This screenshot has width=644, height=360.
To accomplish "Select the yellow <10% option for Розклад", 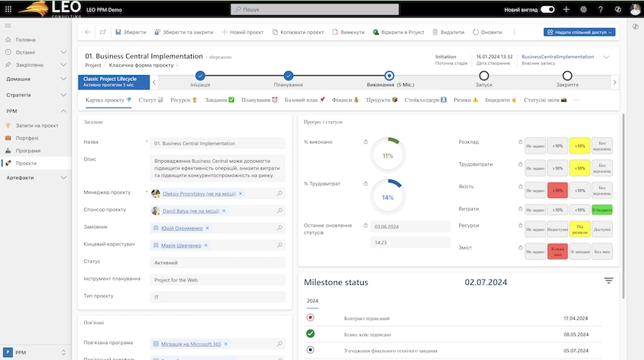I will click(579, 145).
